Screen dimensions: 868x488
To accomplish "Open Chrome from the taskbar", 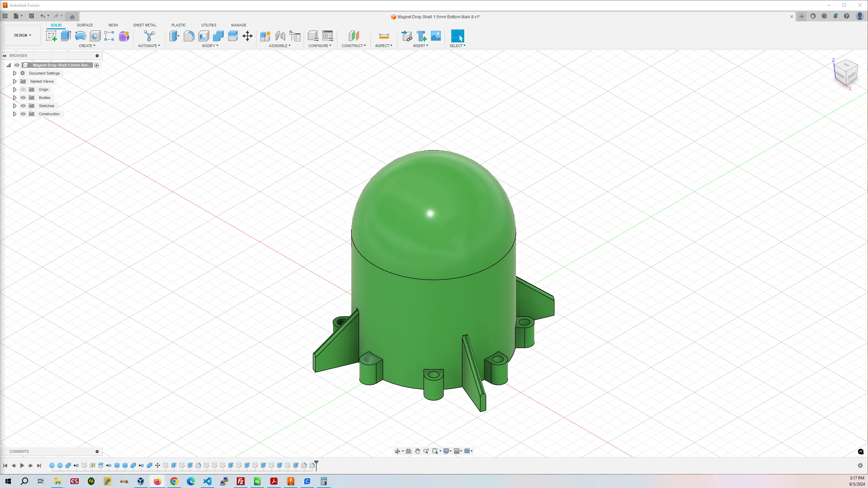I will (x=174, y=481).
